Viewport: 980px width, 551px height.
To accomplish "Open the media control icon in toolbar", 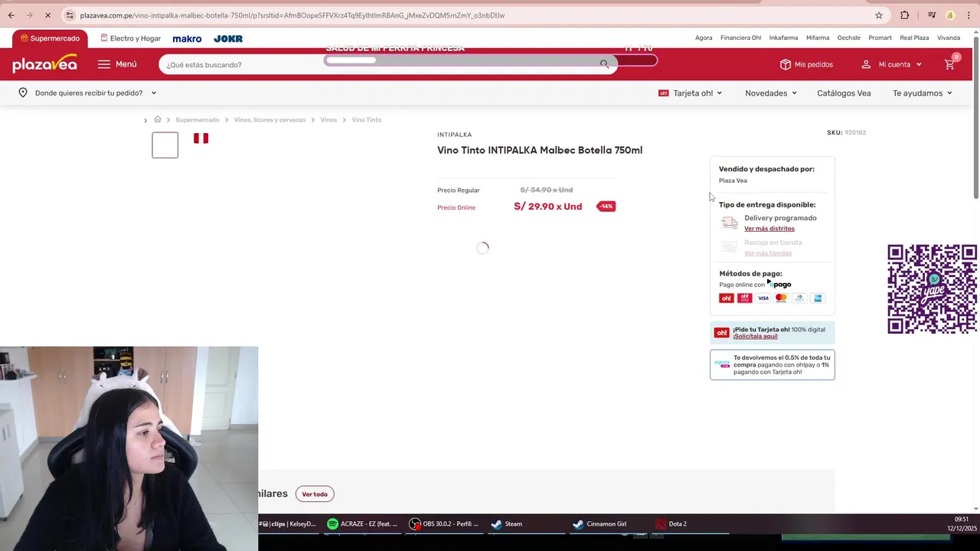I will [932, 15].
